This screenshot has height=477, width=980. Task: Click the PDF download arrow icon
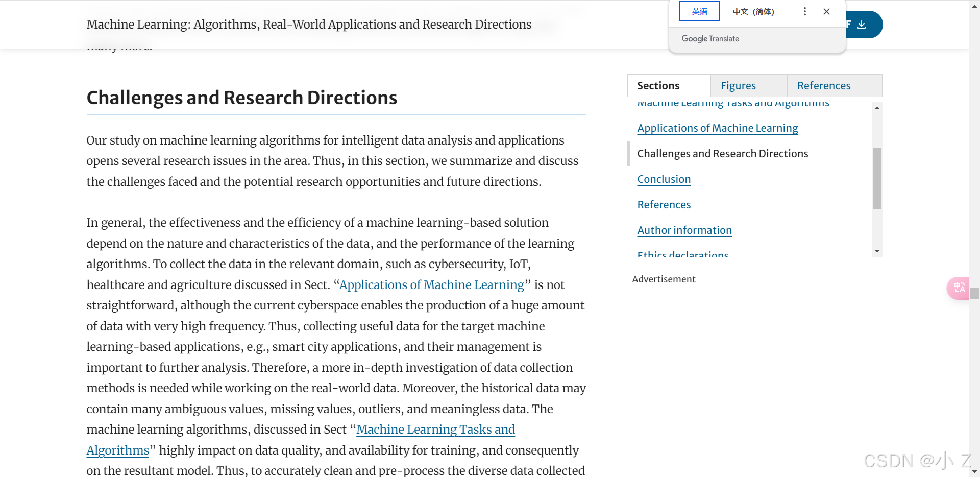point(862,25)
